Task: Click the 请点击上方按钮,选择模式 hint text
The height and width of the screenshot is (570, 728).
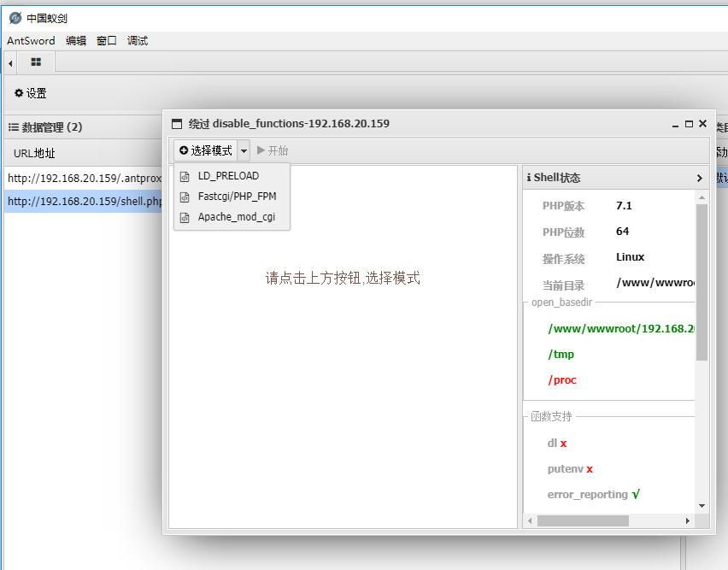Action: [343, 278]
